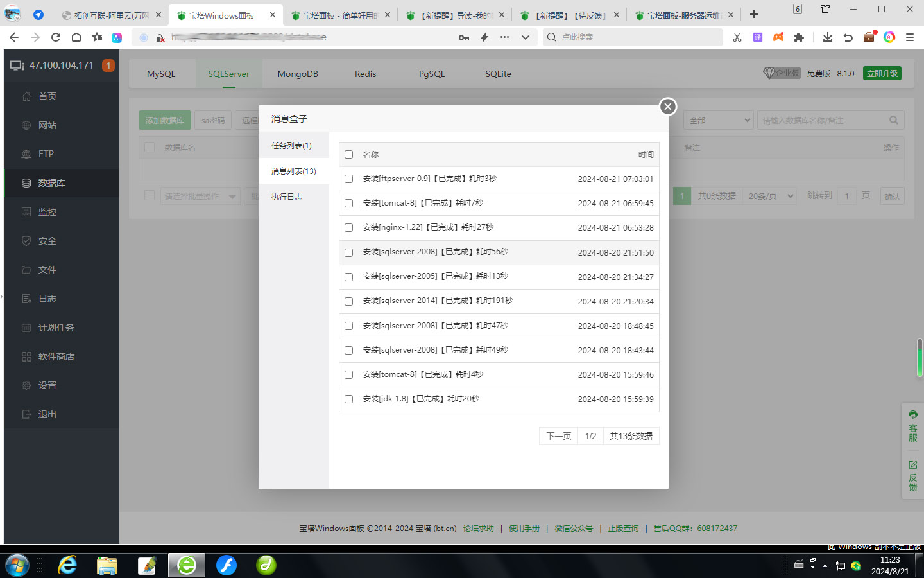Screen dimensions: 924x578
Task: Show hidden system tray icons arrow
Action: (825, 566)
